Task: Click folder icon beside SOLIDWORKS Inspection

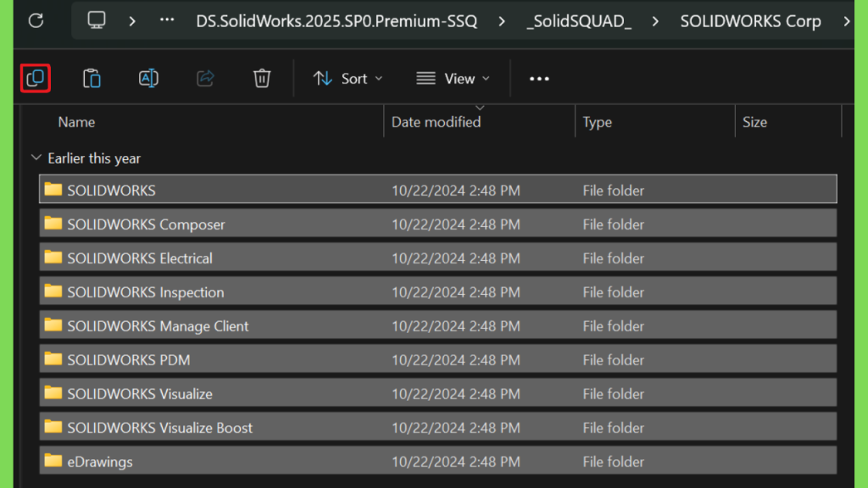Action: (53, 291)
